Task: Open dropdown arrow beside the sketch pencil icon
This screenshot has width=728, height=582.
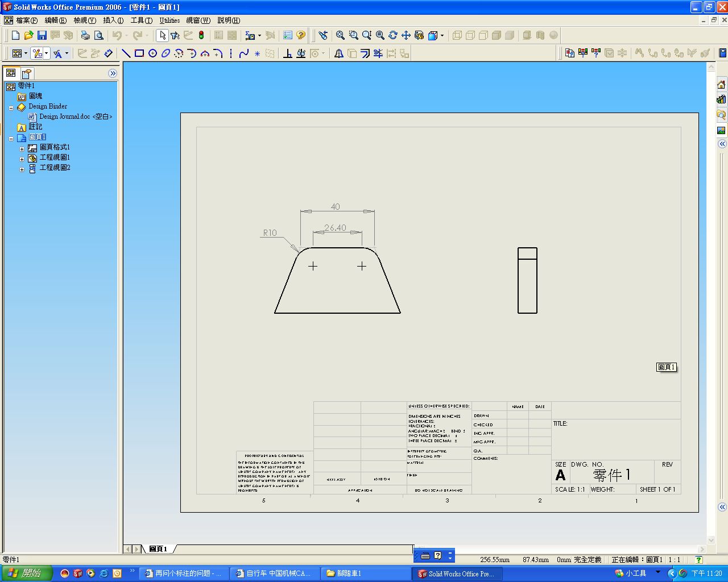Action: [x=47, y=53]
